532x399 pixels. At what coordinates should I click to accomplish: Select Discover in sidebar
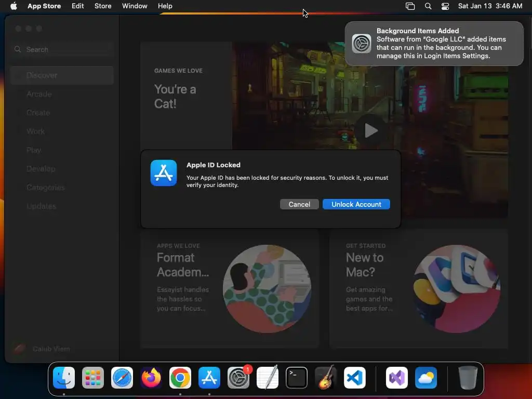tap(62, 75)
